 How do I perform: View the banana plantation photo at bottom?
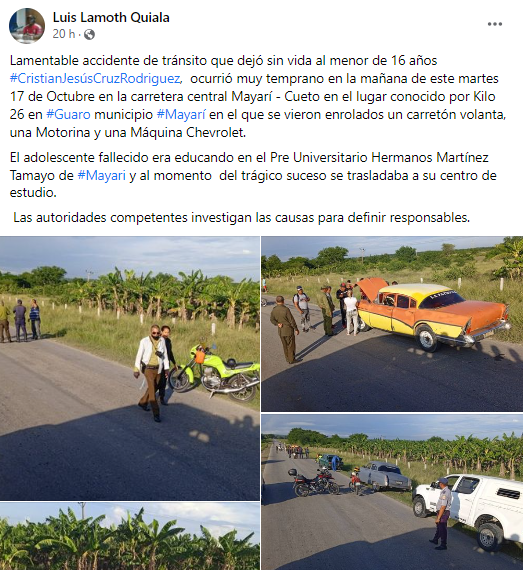(x=130, y=536)
